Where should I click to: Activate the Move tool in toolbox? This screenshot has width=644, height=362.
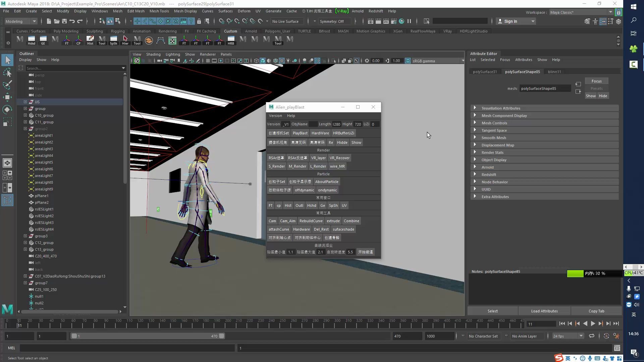(x=7, y=97)
